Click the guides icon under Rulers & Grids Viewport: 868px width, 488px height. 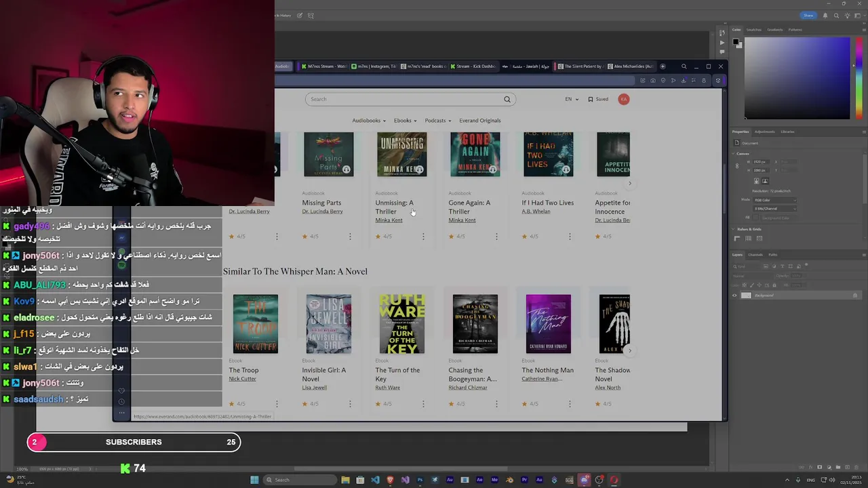click(759, 239)
